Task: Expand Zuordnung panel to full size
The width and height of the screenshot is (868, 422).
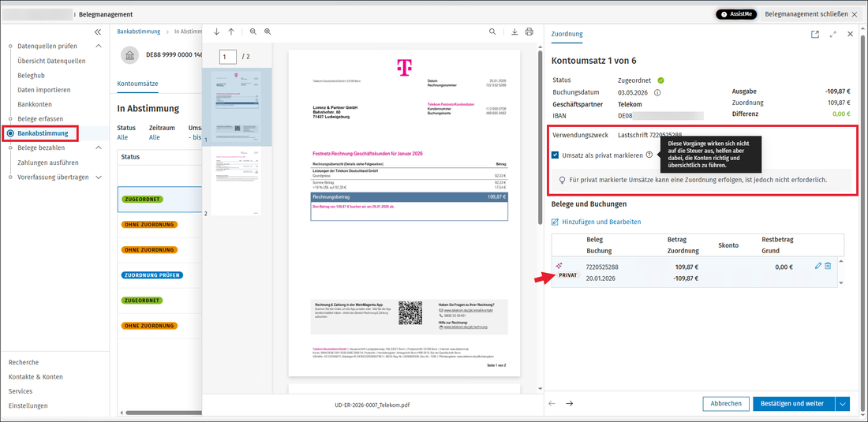Action: [x=833, y=34]
